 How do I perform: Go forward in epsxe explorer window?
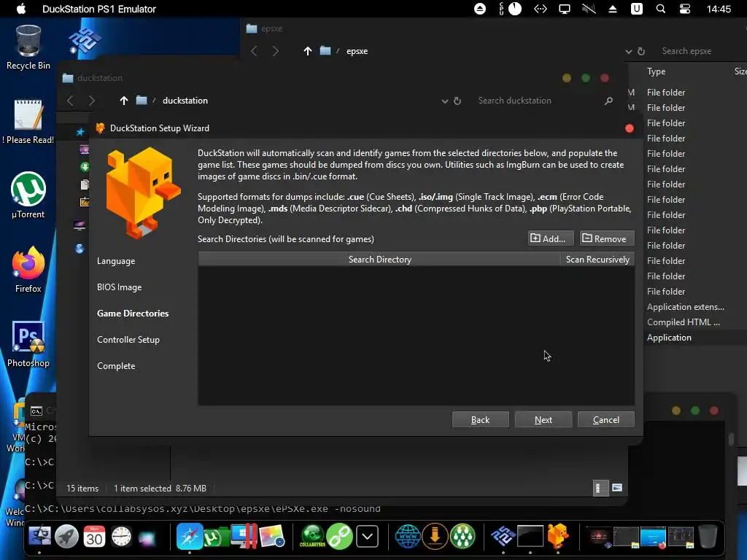click(x=275, y=51)
